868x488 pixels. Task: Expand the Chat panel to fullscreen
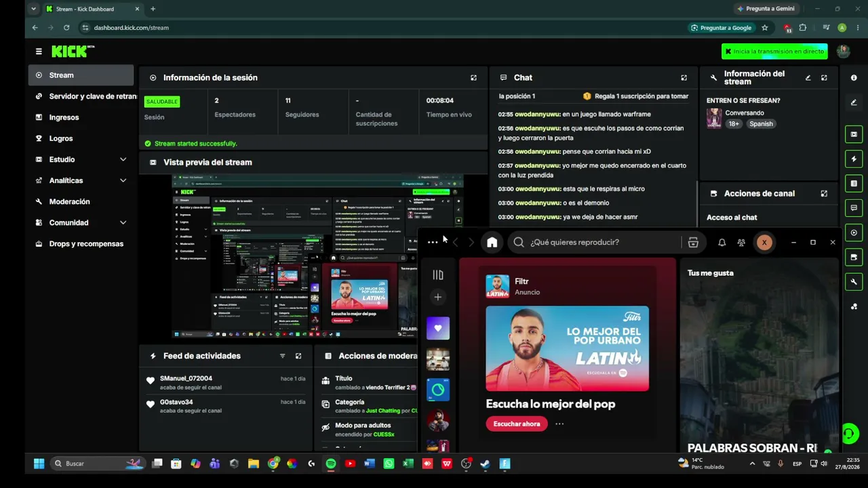684,78
